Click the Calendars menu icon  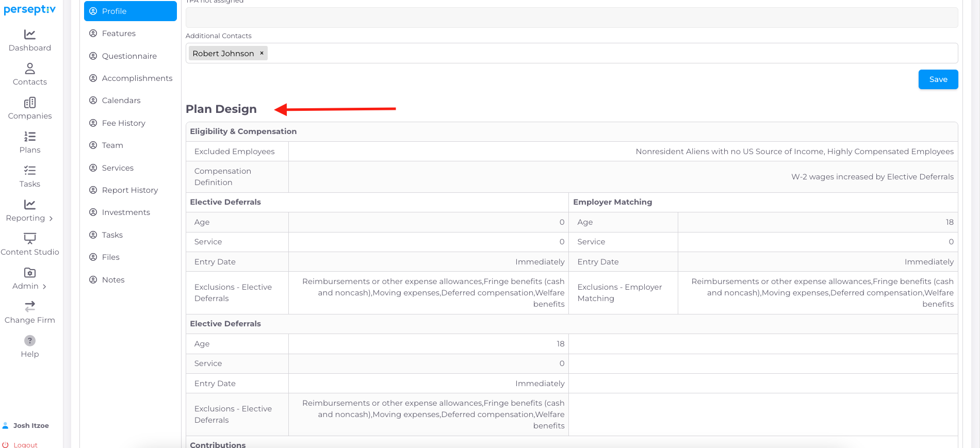pyautogui.click(x=93, y=101)
